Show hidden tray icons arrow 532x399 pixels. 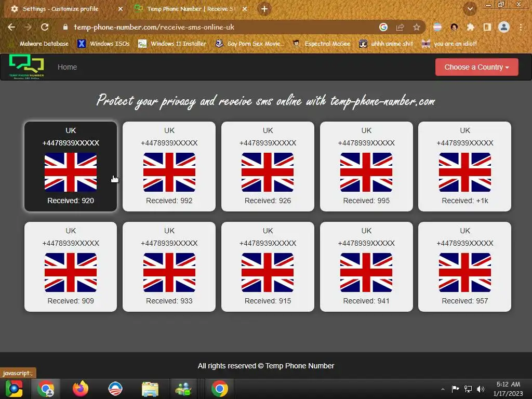tap(443, 389)
